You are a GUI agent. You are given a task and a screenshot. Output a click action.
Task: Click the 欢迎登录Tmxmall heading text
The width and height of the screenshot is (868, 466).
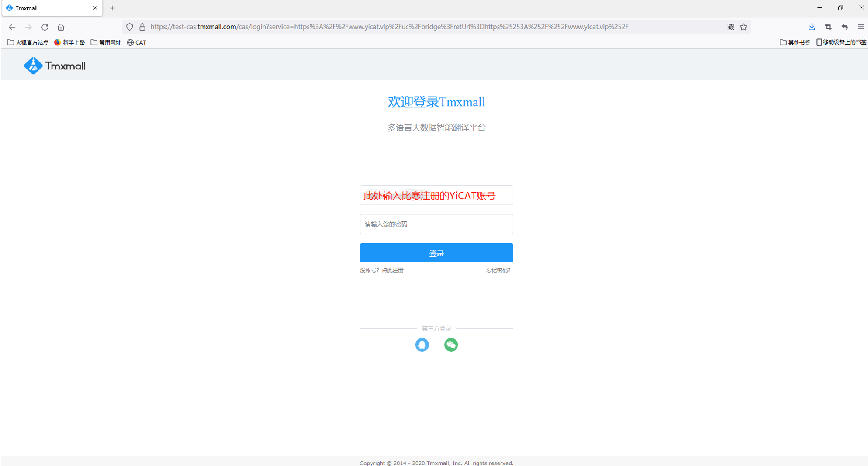436,102
